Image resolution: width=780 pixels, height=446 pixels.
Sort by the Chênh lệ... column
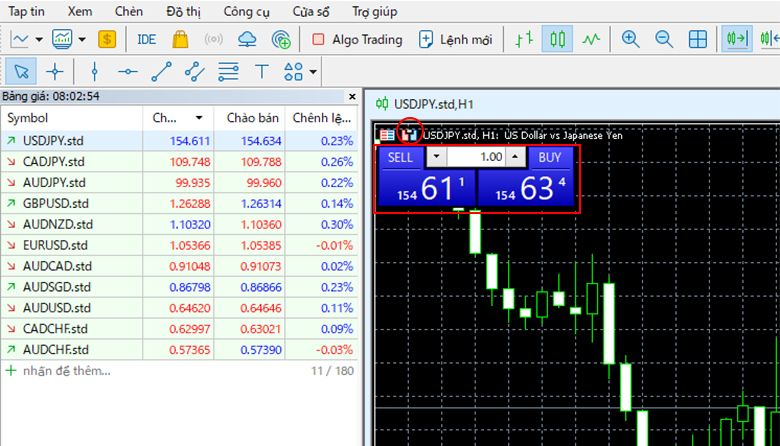pos(321,118)
